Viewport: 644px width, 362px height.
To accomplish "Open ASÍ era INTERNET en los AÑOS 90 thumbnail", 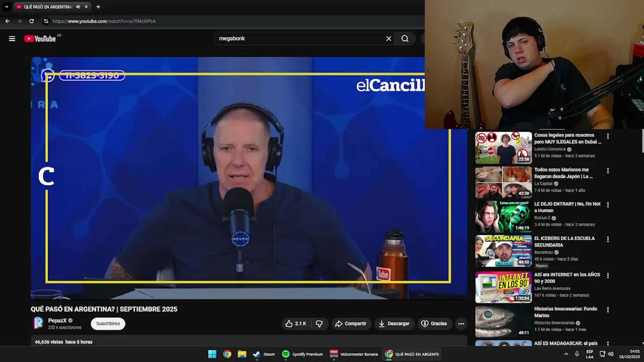I will 503,287.
